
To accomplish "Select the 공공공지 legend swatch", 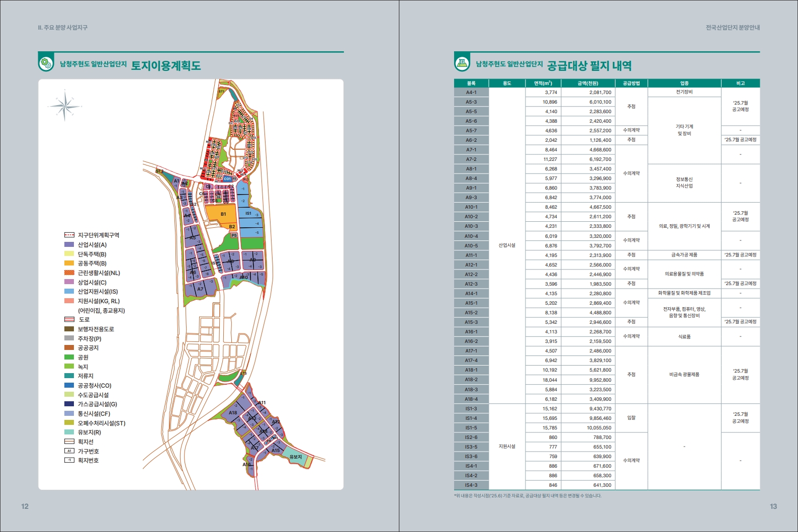I will coord(69,347).
